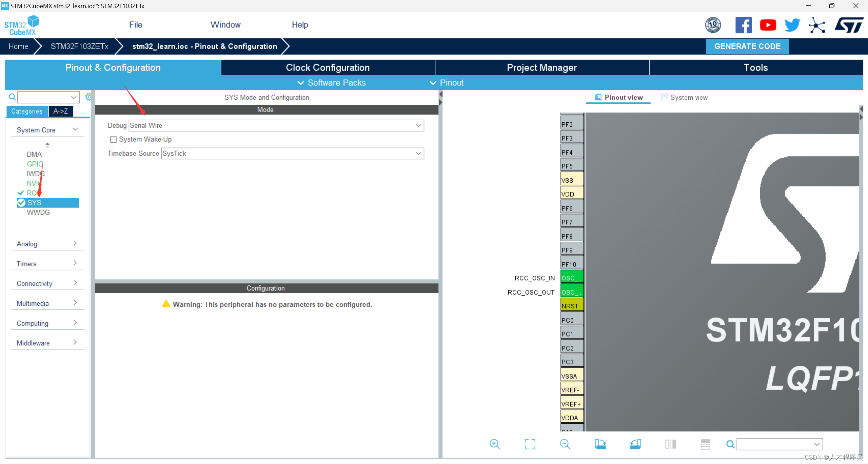Open the Window menu
868x464 pixels.
coord(225,25)
